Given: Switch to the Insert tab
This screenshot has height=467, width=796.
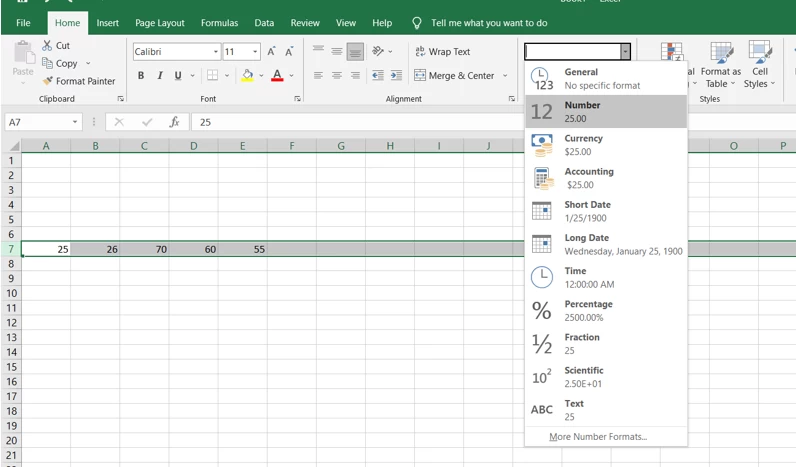Looking at the screenshot, I should point(108,23).
